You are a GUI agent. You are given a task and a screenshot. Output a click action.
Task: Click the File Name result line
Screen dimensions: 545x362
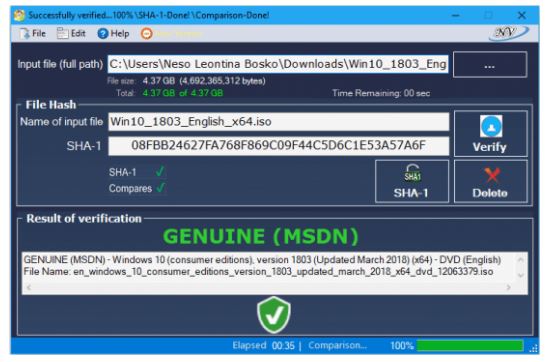[x=258, y=272]
